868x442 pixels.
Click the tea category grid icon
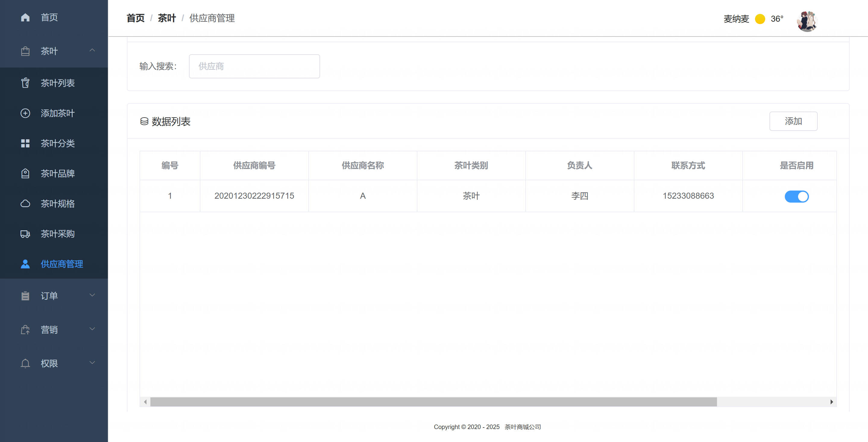click(x=25, y=143)
